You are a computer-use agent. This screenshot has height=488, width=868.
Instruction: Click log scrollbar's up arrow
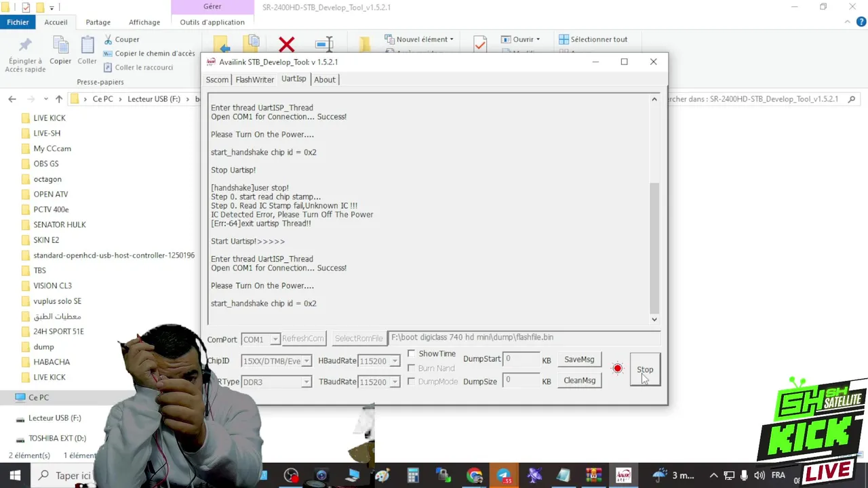pos(654,99)
